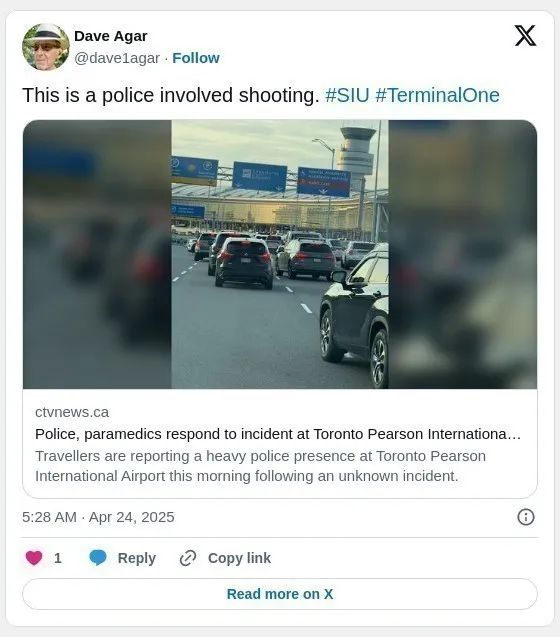The image size is (560, 637).
Task: Open the @dave1agar handle link
Action: [x=117, y=58]
